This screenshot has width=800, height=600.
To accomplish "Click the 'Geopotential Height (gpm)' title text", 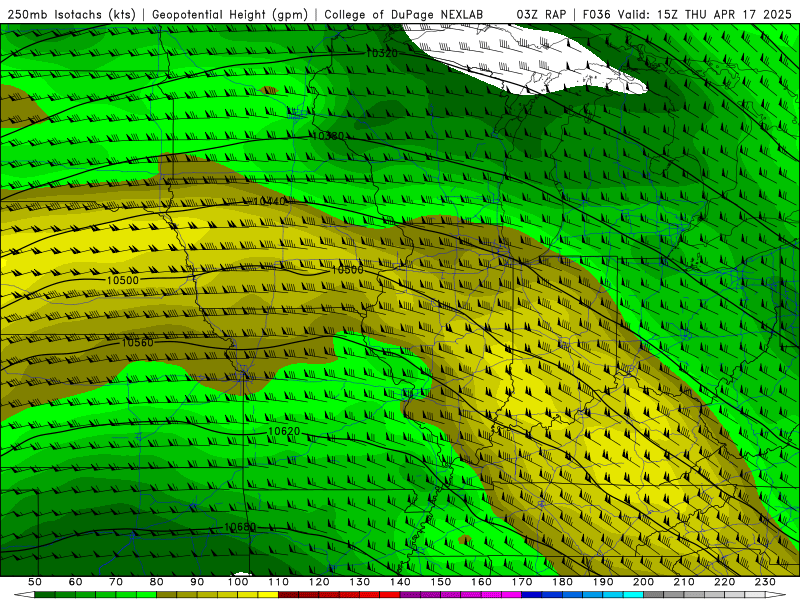I will click(x=230, y=15).
